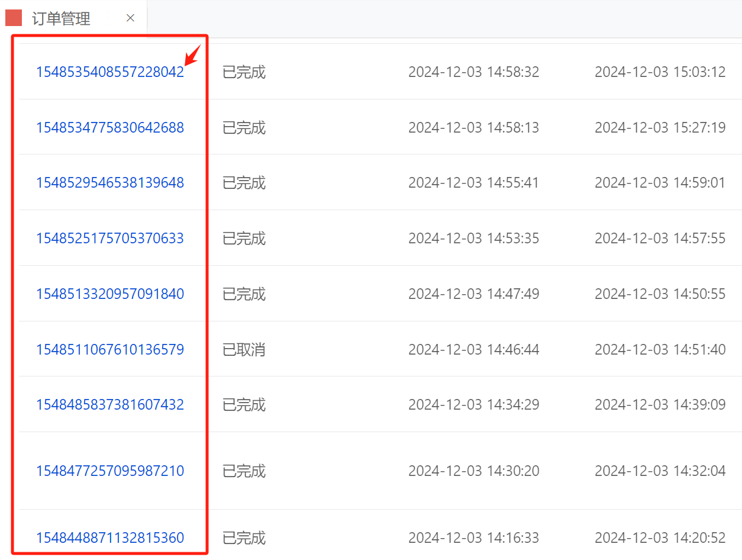Image resolution: width=742 pixels, height=560 pixels.
Task: Click the time 2024-12-03 14:47:49
Action: (x=474, y=294)
